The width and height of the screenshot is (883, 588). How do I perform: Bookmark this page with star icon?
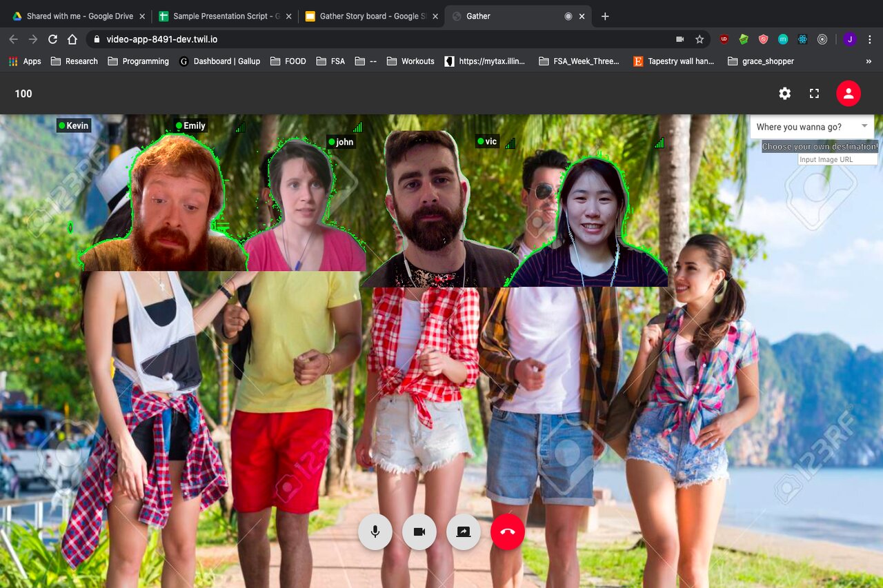700,39
